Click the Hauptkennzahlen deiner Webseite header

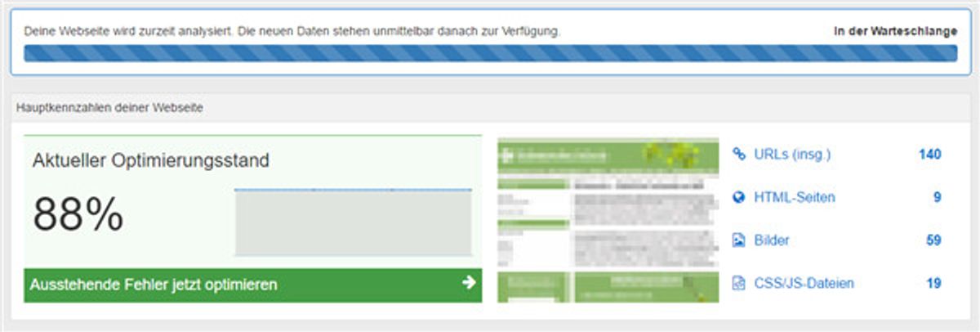(110, 107)
